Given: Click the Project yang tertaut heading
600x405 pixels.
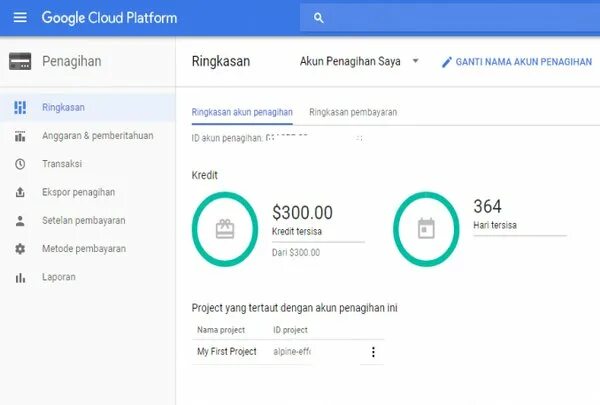Looking at the screenshot, I should 295,308.
